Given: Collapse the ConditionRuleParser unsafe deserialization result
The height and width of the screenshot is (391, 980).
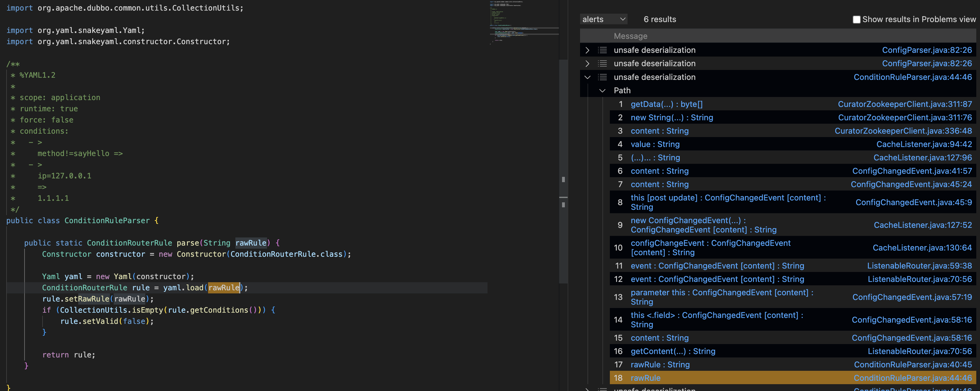Looking at the screenshot, I should point(587,77).
